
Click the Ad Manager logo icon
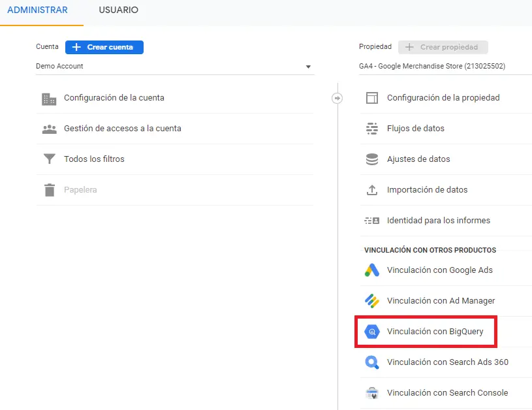pos(372,301)
